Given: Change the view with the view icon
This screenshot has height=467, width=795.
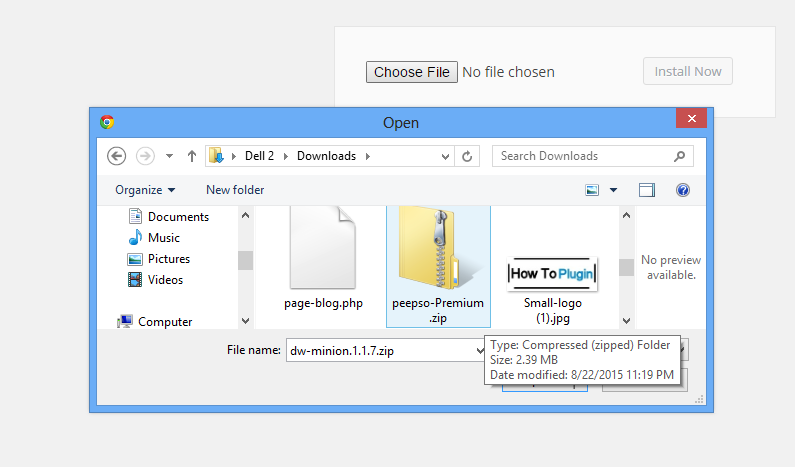Looking at the screenshot, I should pyautogui.click(x=592, y=190).
